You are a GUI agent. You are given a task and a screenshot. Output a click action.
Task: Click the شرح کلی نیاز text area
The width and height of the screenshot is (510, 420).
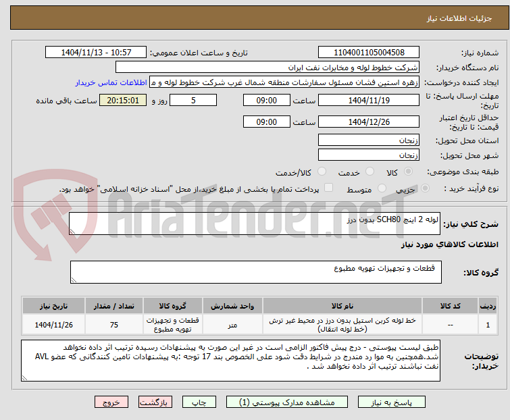click(255, 224)
